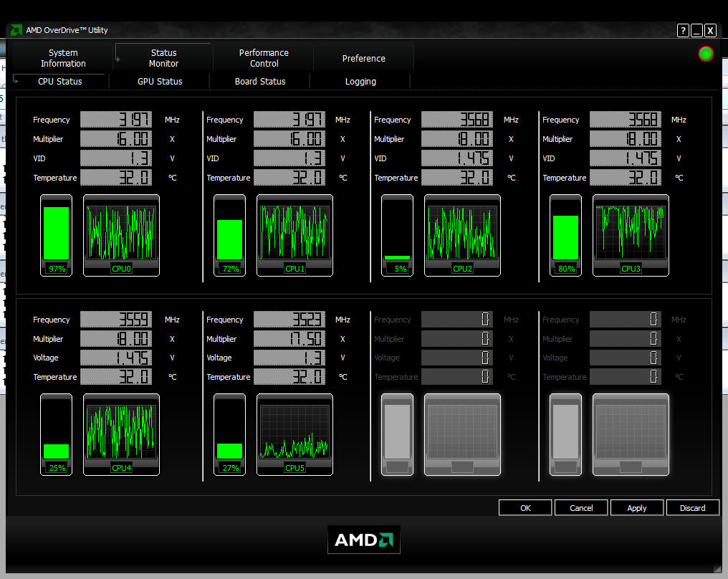Click the CPU4 25% load bar
Screen dimensions: 728x579
56,434
